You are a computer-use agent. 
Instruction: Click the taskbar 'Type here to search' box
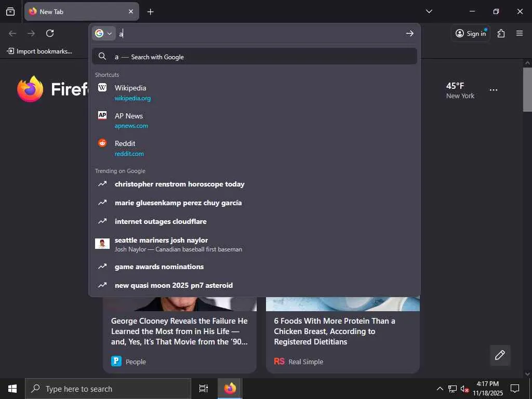108,389
